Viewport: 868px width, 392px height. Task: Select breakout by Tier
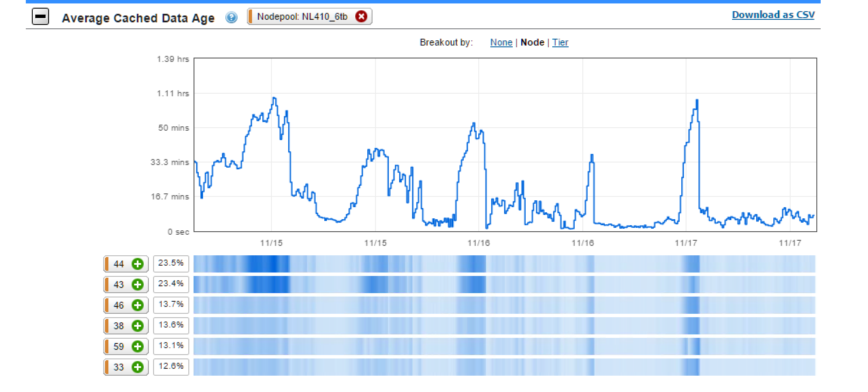(560, 42)
